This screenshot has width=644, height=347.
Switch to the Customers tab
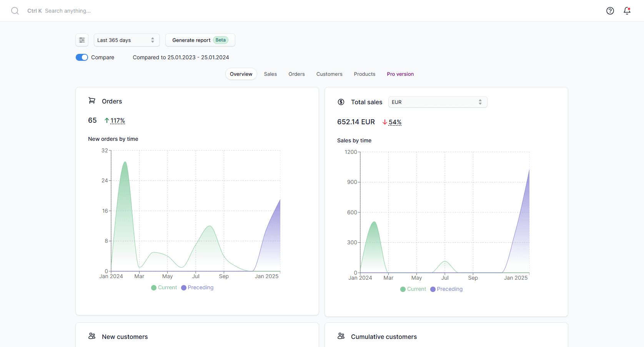tap(329, 74)
